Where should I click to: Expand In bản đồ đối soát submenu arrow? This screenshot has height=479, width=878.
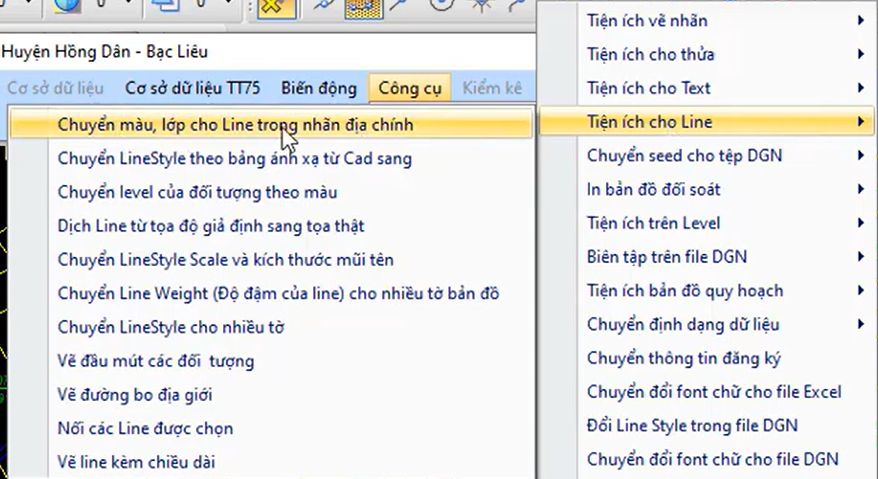tap(861, 189)
